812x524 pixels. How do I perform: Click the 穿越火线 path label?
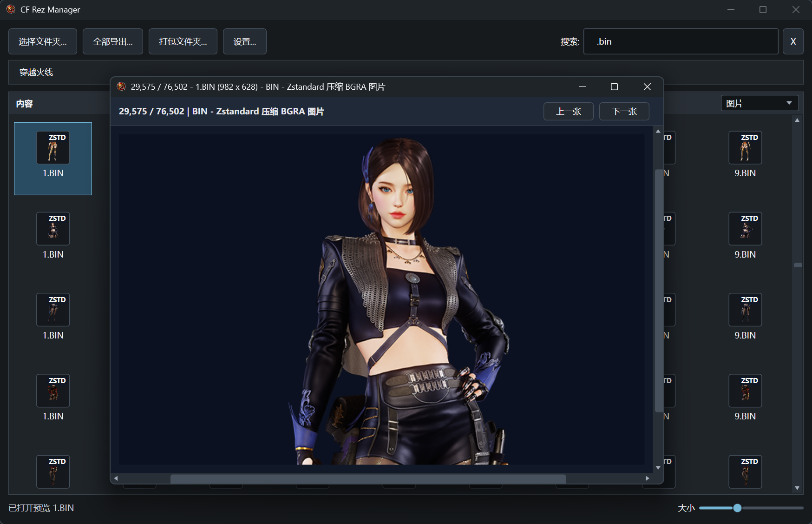click(36, 72)
